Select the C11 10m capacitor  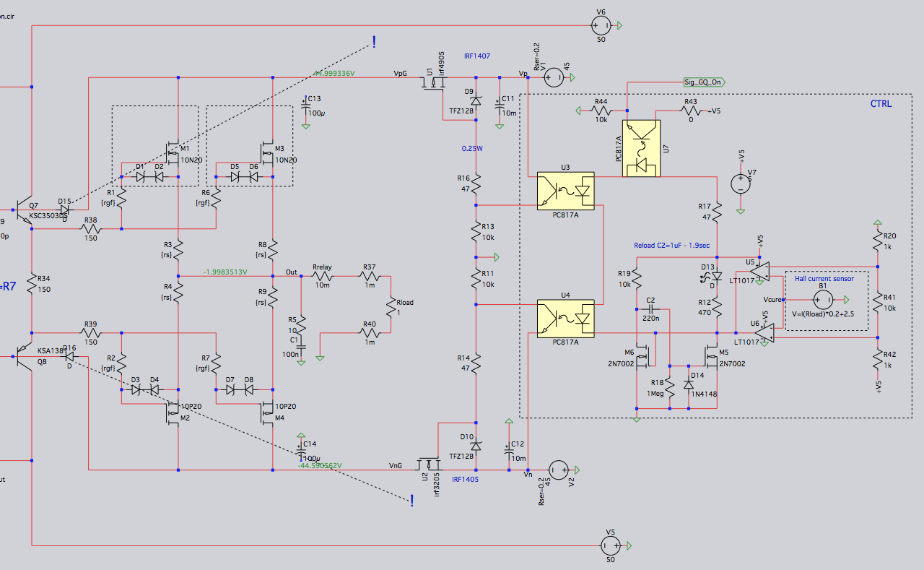coord(499,105)
